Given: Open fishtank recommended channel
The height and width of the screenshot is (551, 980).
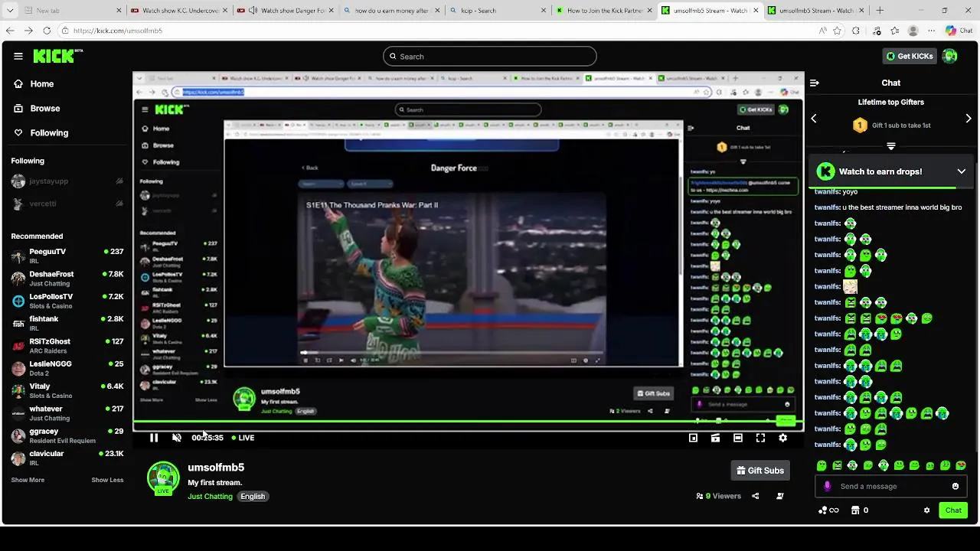Looking at the screenshot, I should point(67,323).
